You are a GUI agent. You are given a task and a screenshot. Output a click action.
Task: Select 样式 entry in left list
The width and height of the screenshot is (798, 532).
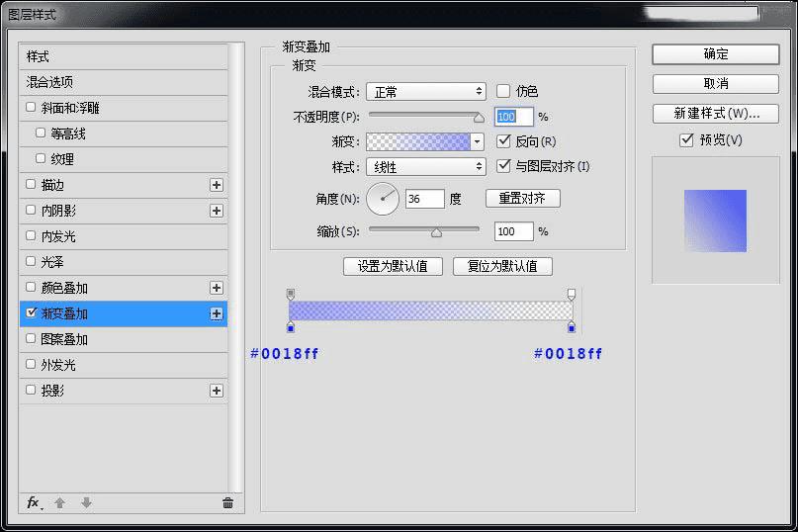[x=124, y=56]
